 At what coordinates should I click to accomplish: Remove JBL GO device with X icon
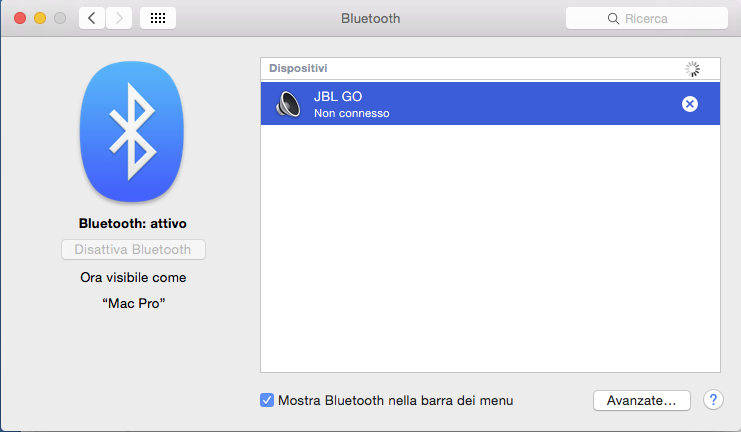(x=689, y=104)
